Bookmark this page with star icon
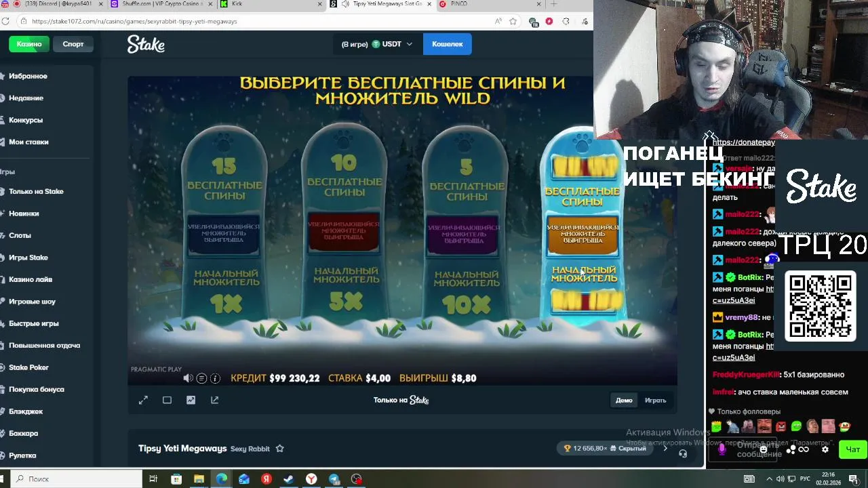Screen dimensions: 868x488 (513, 21)
